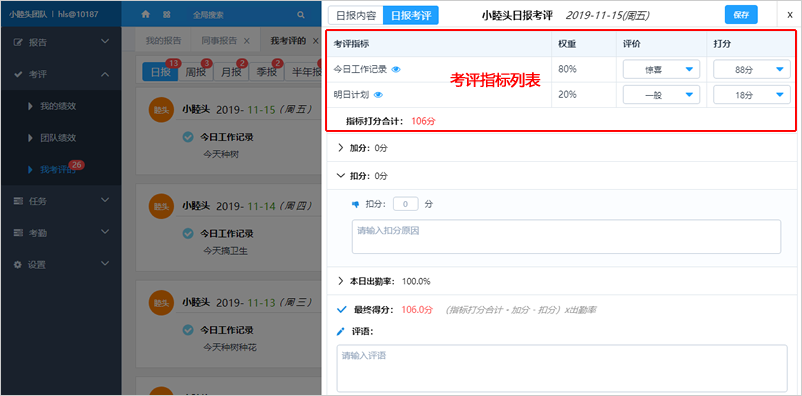The width and height of the screenshot is (802, 396).
Task: Expand the 报告 sidebar menu
Action: coord(105,41)
